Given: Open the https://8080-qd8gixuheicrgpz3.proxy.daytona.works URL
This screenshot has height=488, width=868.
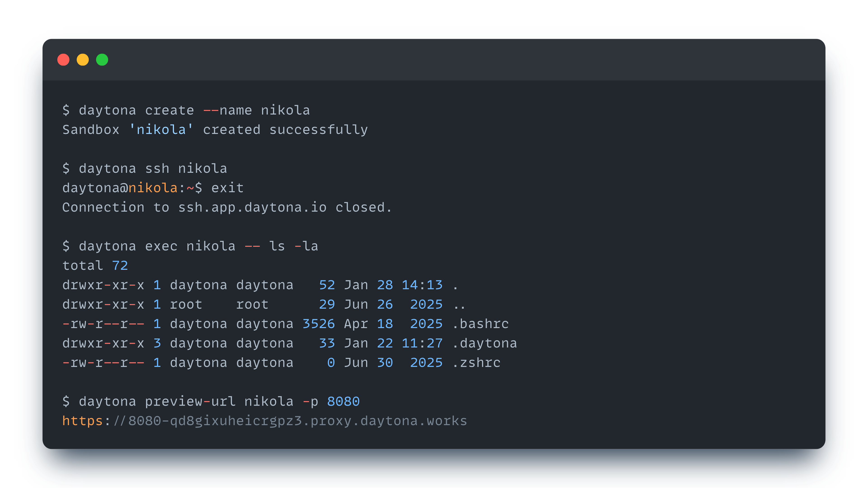Looking at the screenshot, I should (264, 421).
